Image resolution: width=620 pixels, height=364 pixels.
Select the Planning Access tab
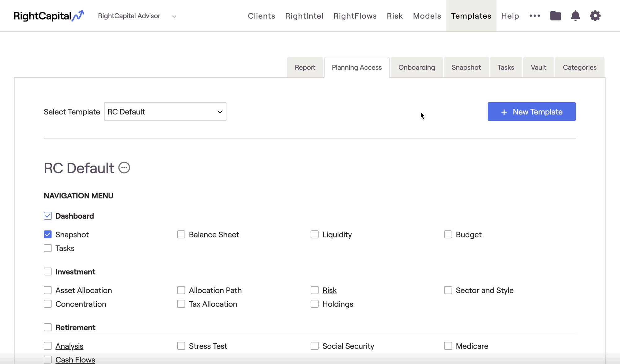pos(357,67)
